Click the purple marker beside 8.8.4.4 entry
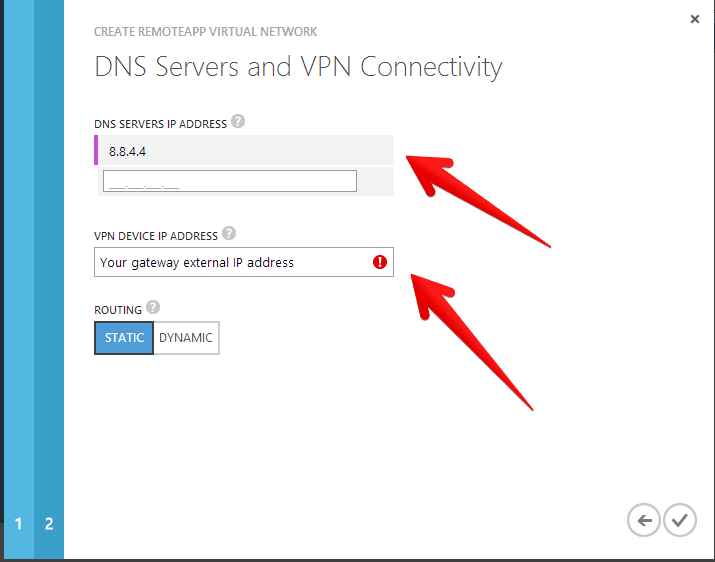The image size is (715, 562). tap(96, 150)
